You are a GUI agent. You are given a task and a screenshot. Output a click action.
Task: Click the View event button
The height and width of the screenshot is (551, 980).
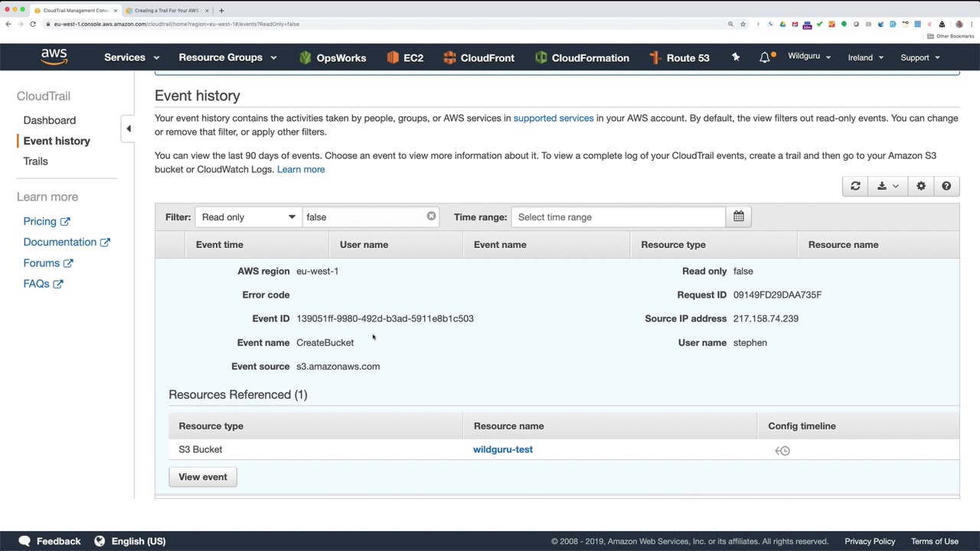point(203,477)
